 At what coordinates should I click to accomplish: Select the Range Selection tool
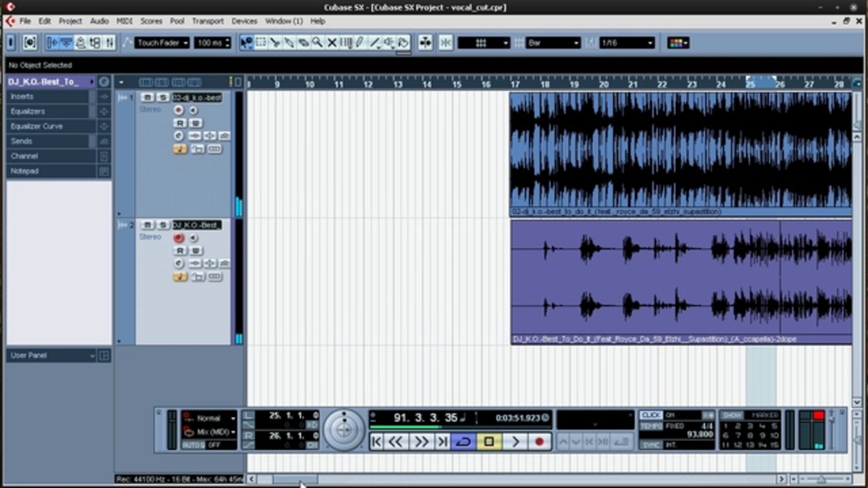coord(260,43)
